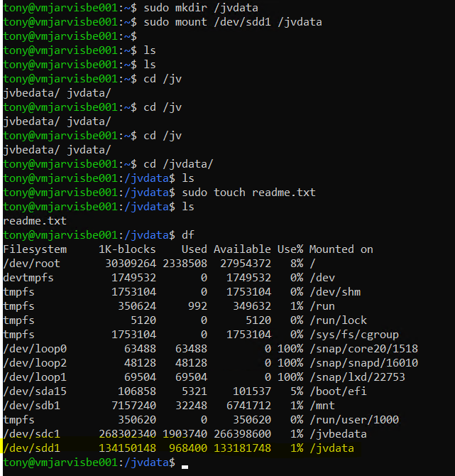The width and height of the screenshot is (455, 476).
Task: Click the terminal cursor at the last prompt
Action: (x=185, y=467)
